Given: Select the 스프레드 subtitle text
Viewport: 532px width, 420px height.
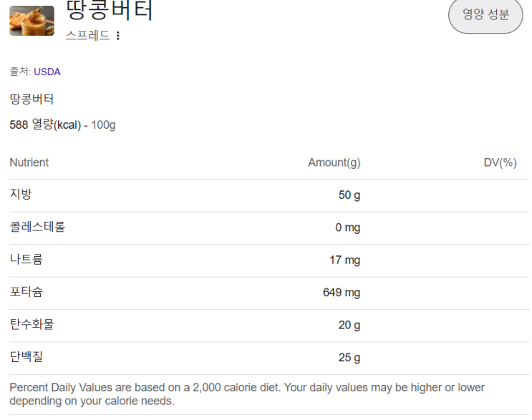Looking at the screenshot, I should pos(87,35).
